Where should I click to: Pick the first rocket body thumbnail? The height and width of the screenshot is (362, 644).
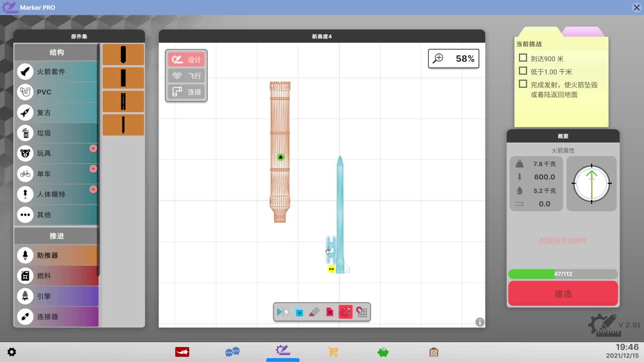[x=123, y=54]
